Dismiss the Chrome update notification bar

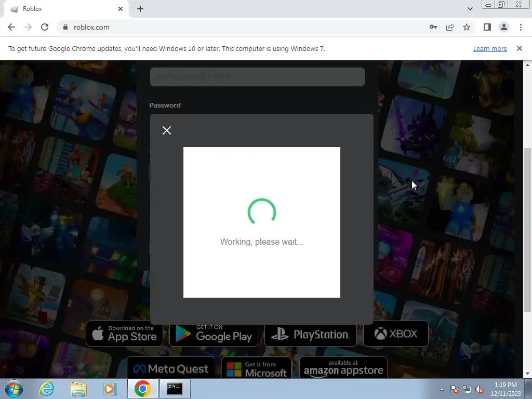click(x=519, y=48)
